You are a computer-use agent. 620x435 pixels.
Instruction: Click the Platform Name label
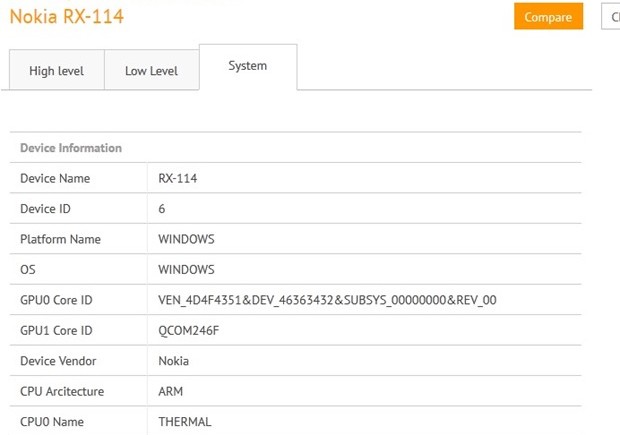click(60, 240)
